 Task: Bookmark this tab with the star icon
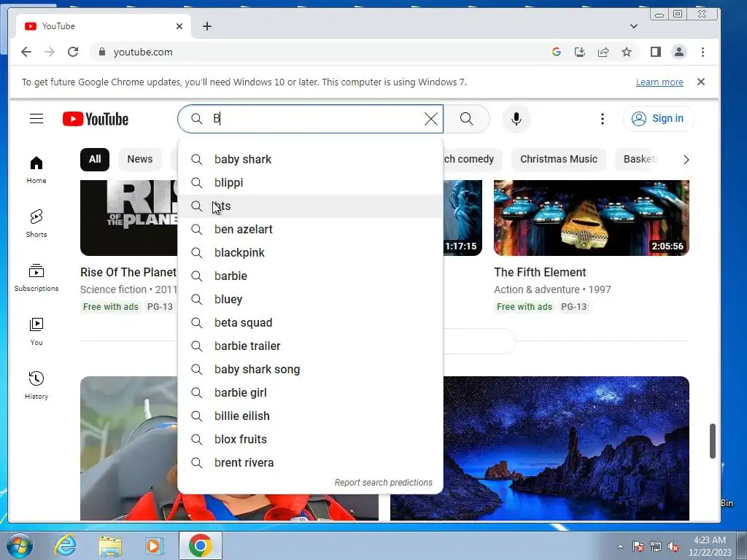[x=627, y=52]
